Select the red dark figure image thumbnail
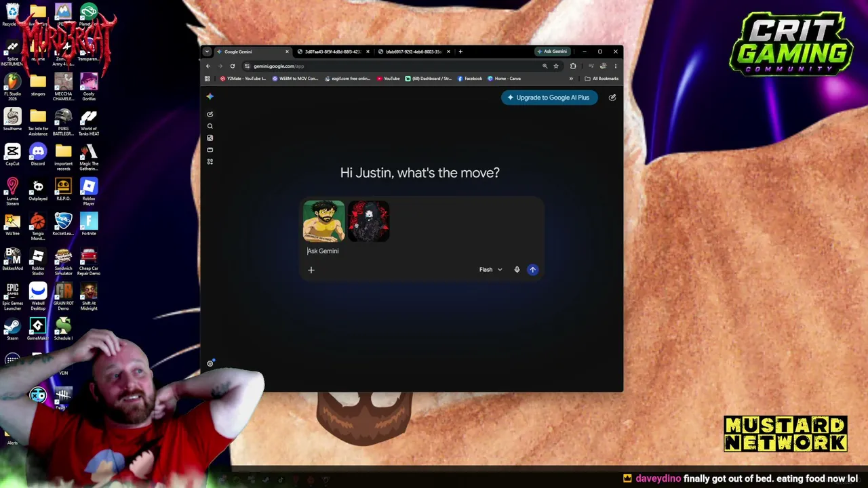Screen dimensions: 868x488 369,221
